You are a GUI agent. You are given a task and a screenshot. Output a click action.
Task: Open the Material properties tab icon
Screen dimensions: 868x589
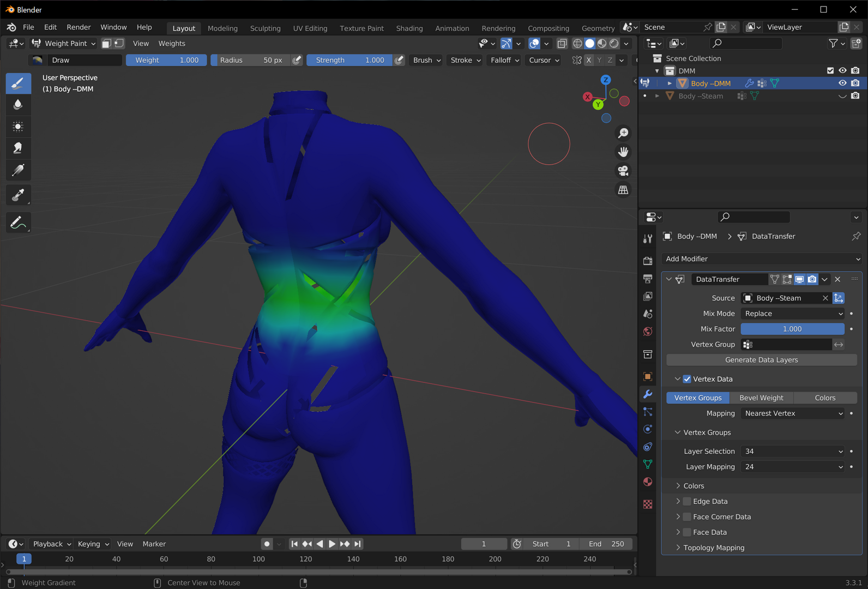click(x=648, y=482)
